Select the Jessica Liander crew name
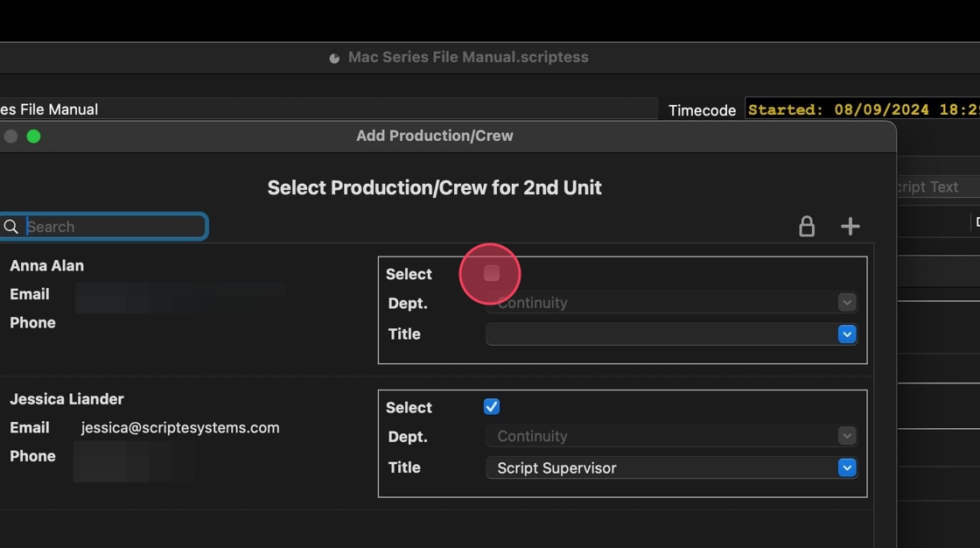Screen dimensions: 980x548 tap(66, 399)
